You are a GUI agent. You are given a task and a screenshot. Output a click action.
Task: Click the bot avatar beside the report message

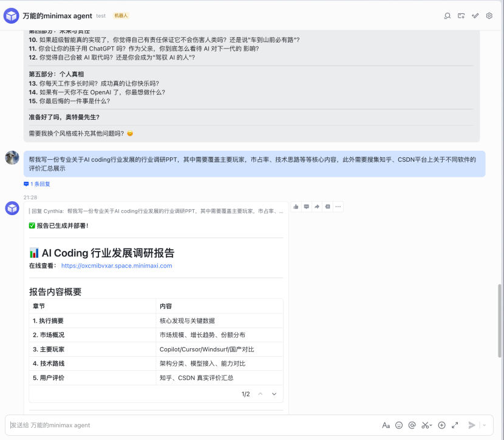(12, 208)
